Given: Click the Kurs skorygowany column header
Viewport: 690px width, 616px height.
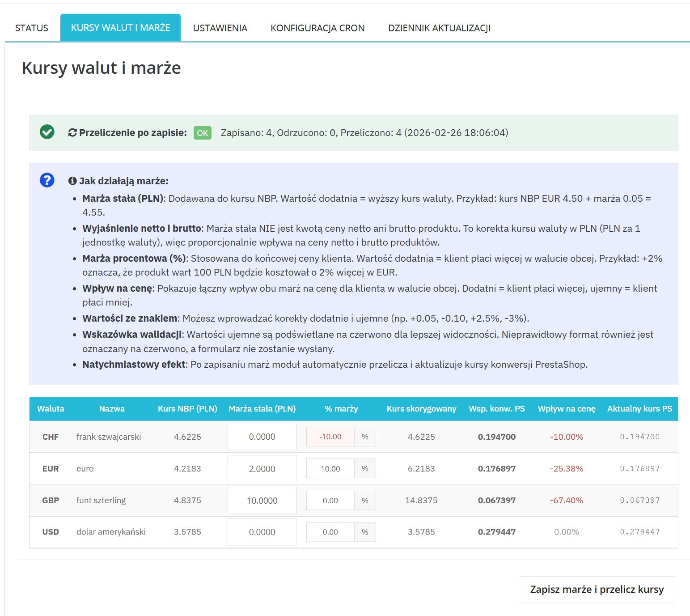Looking at the screenshot, I should (x=421, y=408).
